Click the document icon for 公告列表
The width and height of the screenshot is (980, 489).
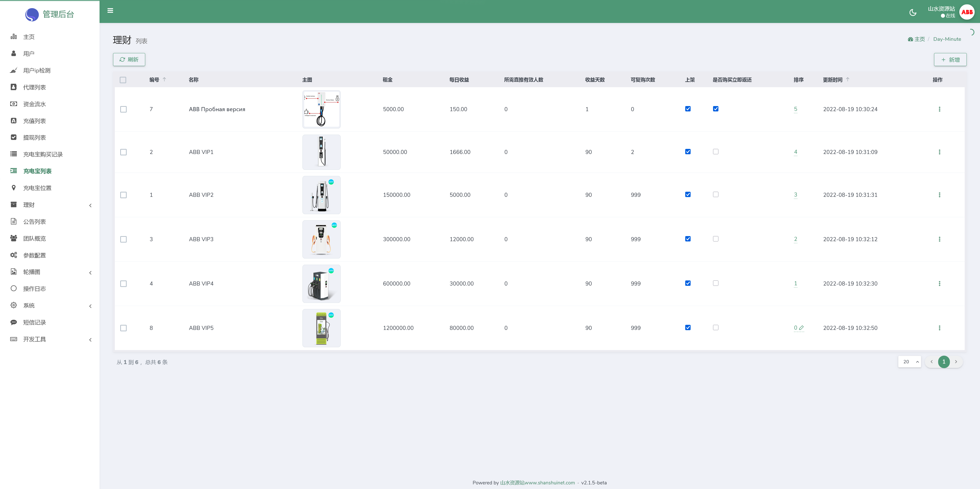[14, 221]
